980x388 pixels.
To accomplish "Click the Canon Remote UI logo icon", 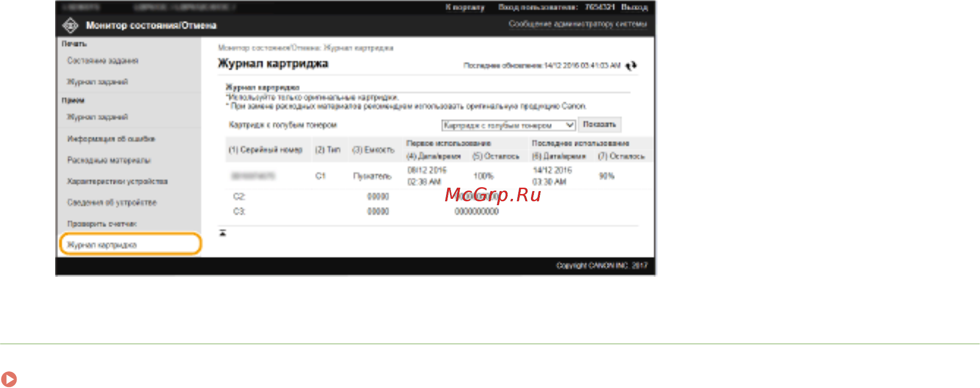I will (x=70, y=25).
